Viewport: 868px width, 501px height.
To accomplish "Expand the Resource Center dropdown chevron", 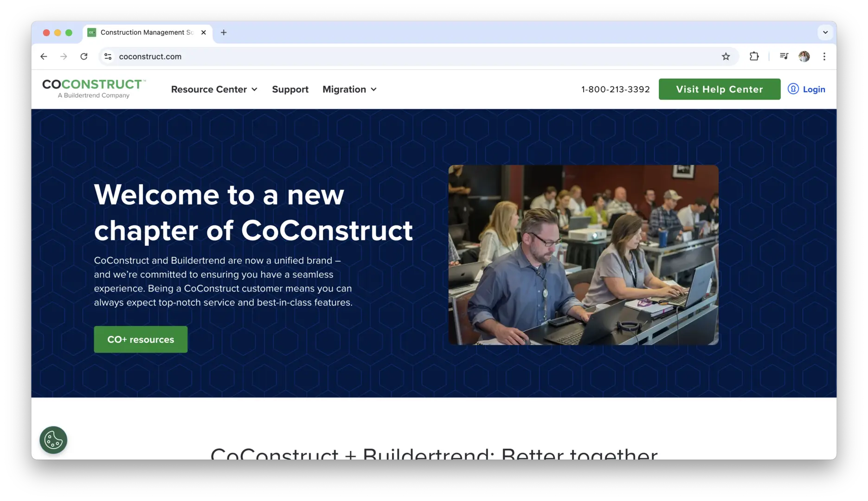I will pyautogui.click(x=254, y=90).
